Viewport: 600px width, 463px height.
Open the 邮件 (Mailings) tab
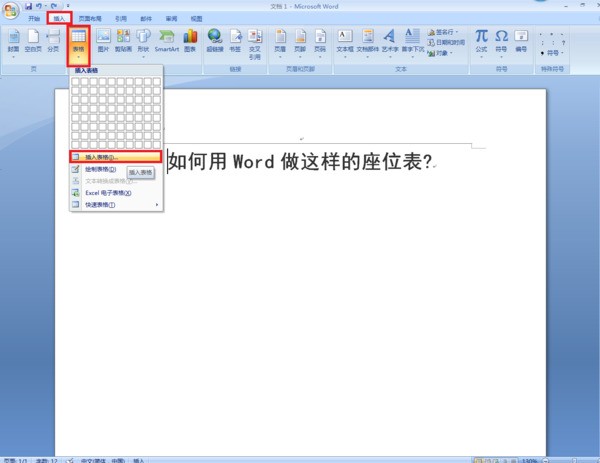coord(146,18)
